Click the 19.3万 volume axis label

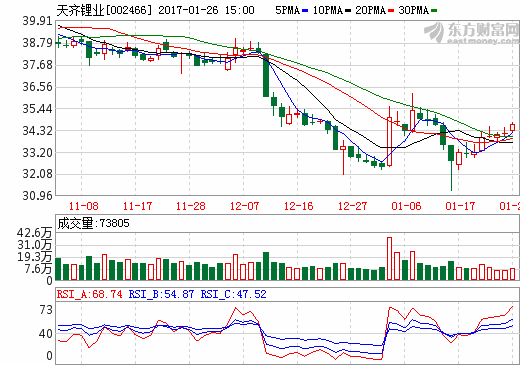coord(34,257)
